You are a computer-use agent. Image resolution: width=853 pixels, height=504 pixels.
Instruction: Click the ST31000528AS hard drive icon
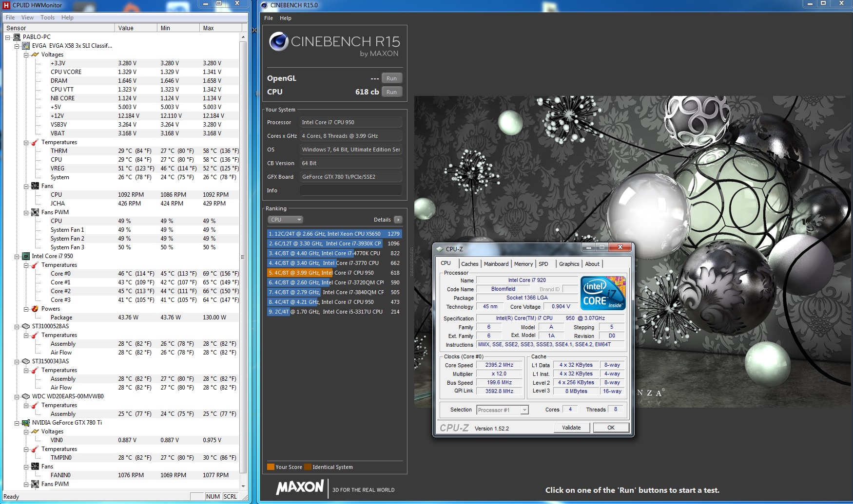tap(26, 326)
